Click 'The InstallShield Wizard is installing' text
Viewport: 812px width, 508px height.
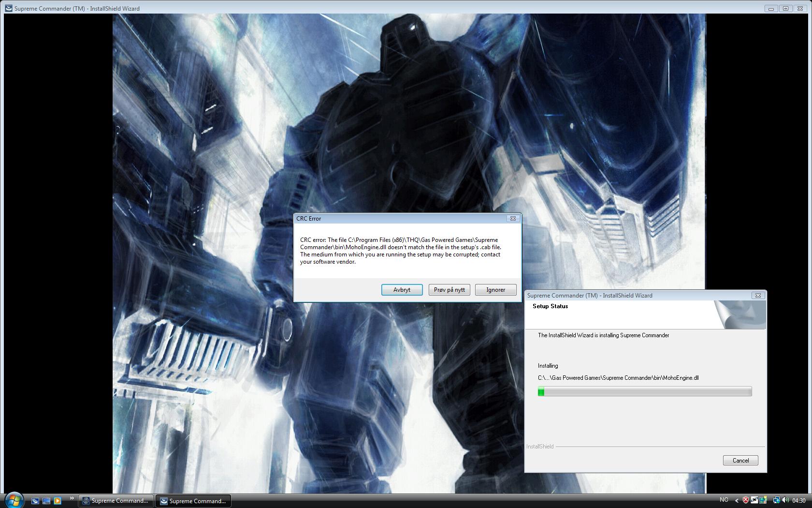coord(603,335)
